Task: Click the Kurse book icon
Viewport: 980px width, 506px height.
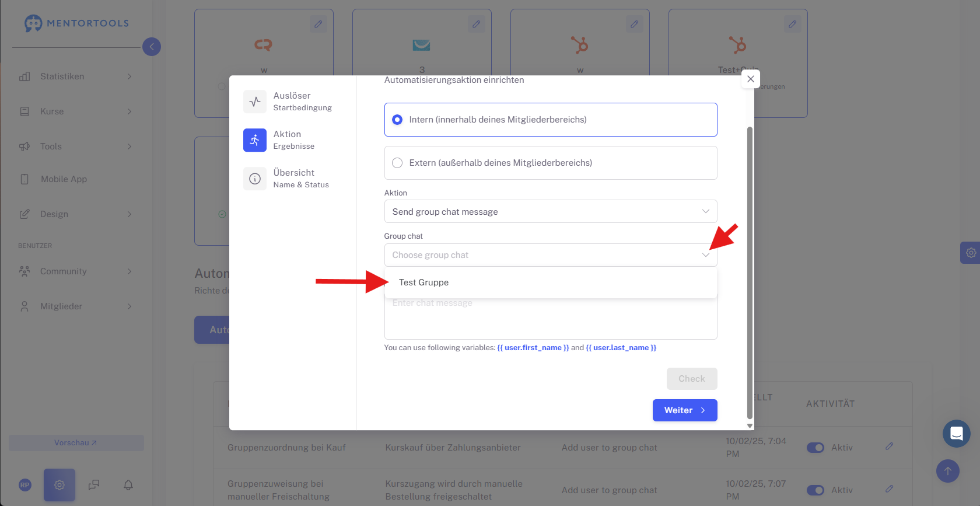Action: click(x=24, y=111)
